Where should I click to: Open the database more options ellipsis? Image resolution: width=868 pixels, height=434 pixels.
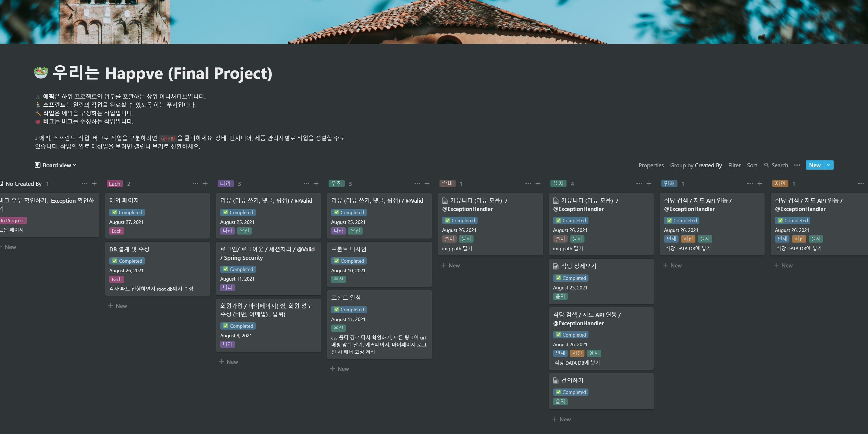[x=796, y=165]
